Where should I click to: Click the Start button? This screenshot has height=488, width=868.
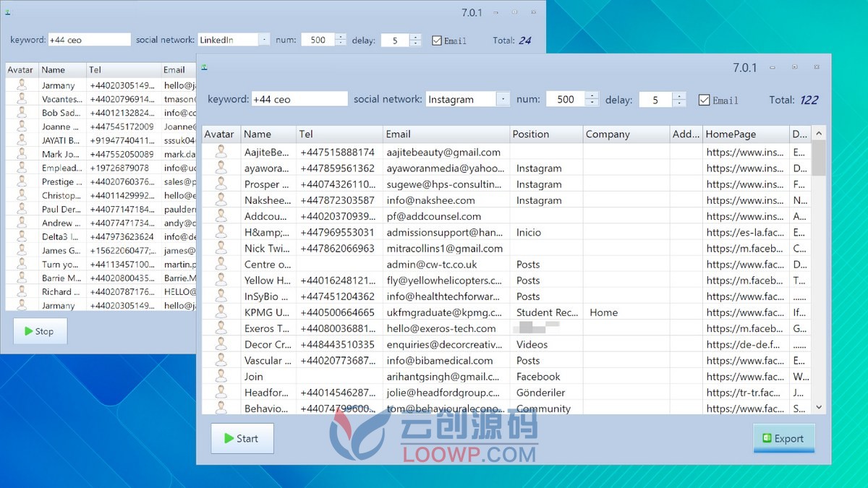(x=242, y=438)
